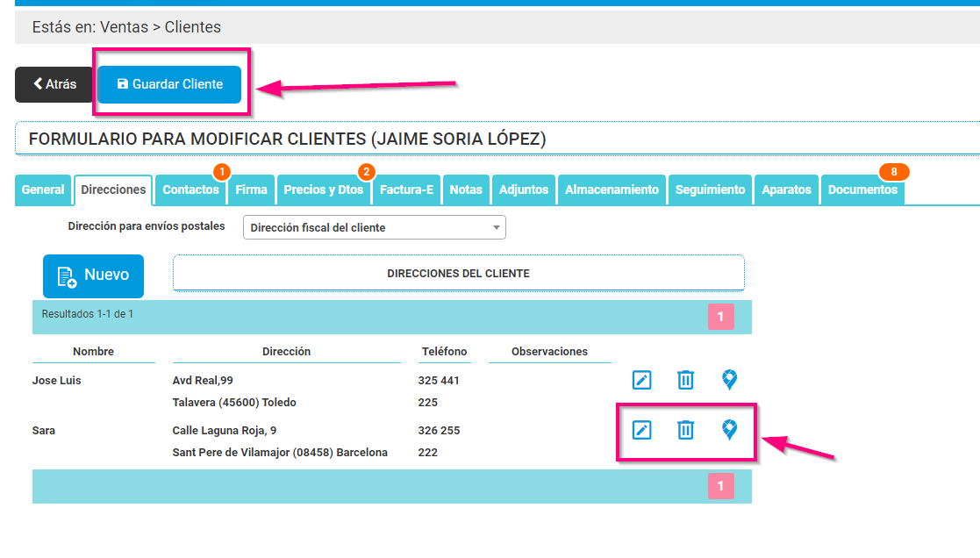Open the Precios y Dtos tab
980x558 pixels.
click(323, 190)
